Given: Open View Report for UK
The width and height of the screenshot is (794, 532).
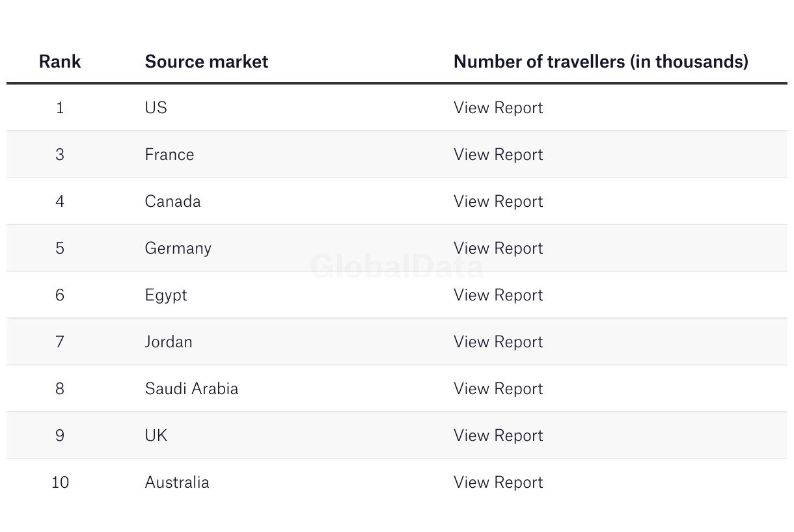Looking at the screenshot, I should point(498,436).
